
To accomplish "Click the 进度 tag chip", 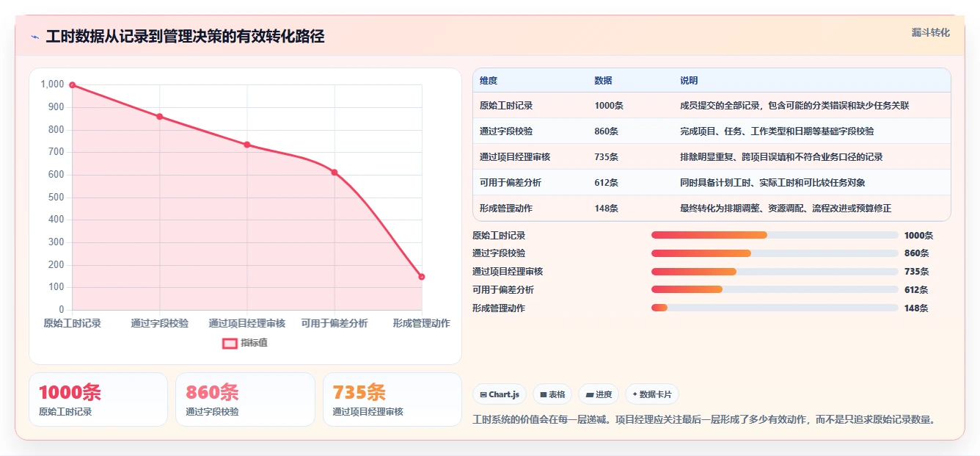I will pyautogui.click(x=599, y=394).
